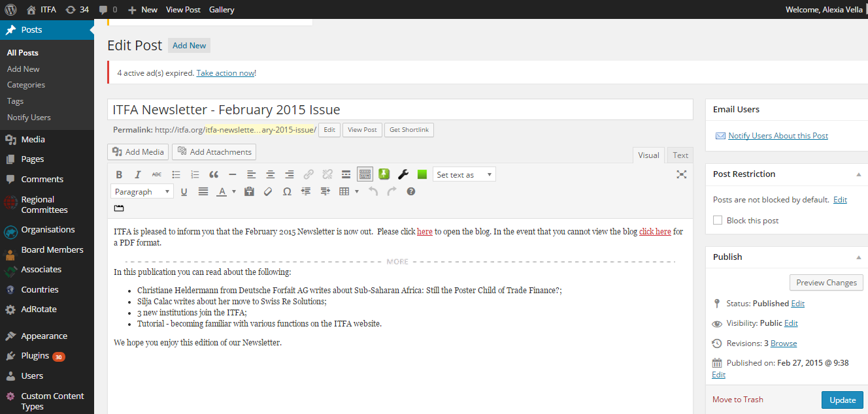Decrease indent
The height and width of the screenshot is (414, 868).
[305, 191]
